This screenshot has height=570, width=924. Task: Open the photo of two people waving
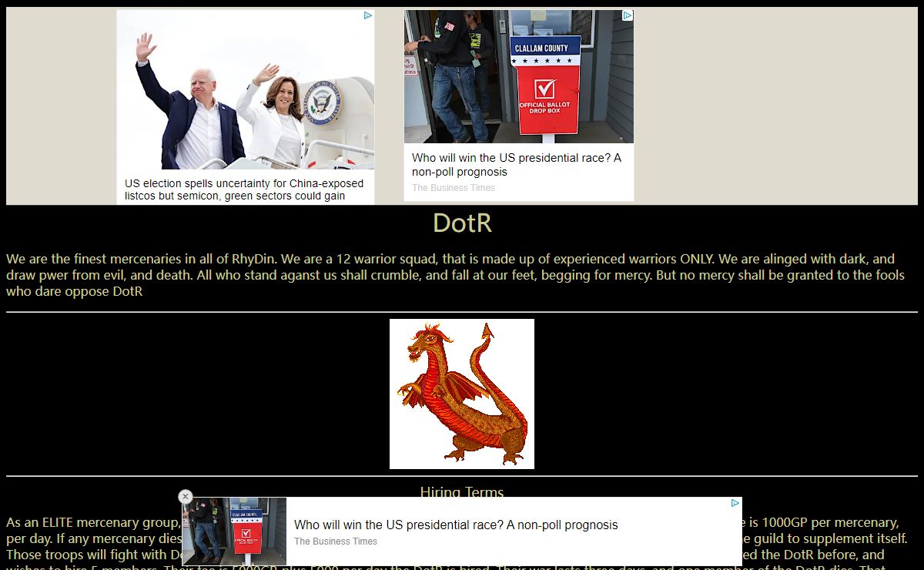(x=245, y=89)
